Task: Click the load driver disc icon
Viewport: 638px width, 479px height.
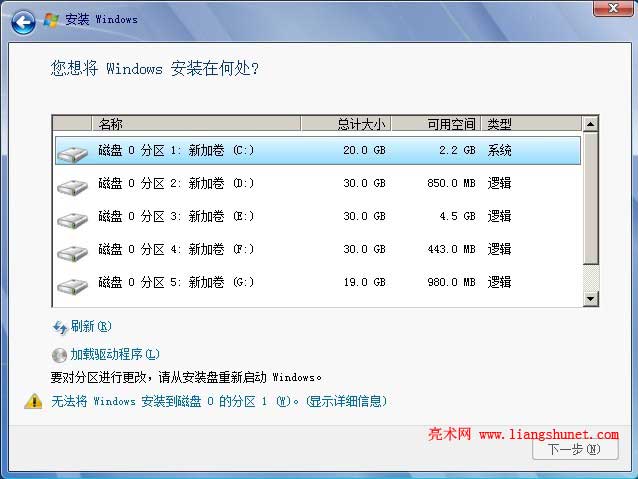Action: pyautogui.click(x=59, y=354)
